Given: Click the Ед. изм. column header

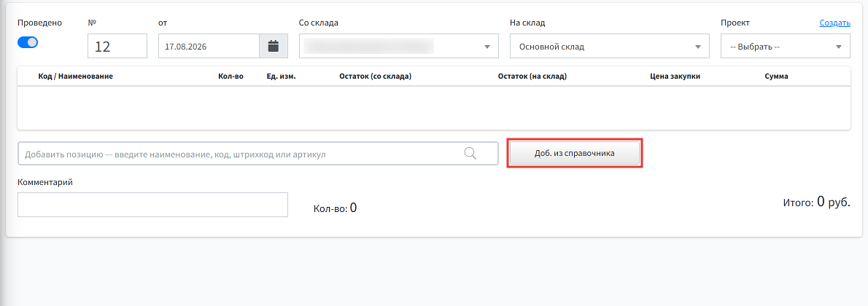Looking at the screenshot, I should [x=282, y=76].
